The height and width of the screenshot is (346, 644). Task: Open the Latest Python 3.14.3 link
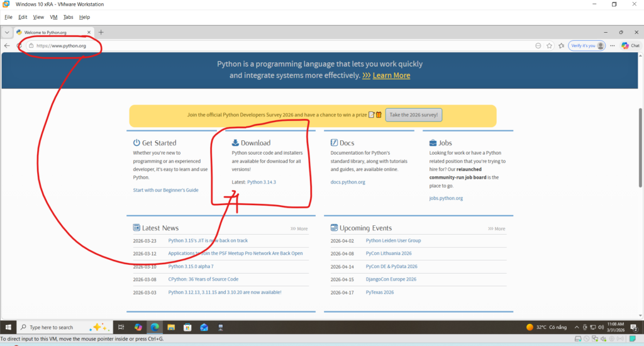pos(262,182)
